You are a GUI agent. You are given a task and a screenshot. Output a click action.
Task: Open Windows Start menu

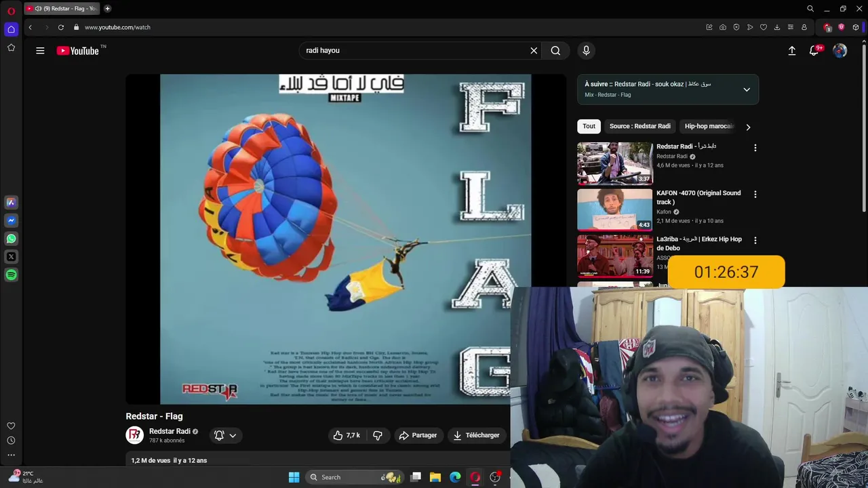[294, 477]
